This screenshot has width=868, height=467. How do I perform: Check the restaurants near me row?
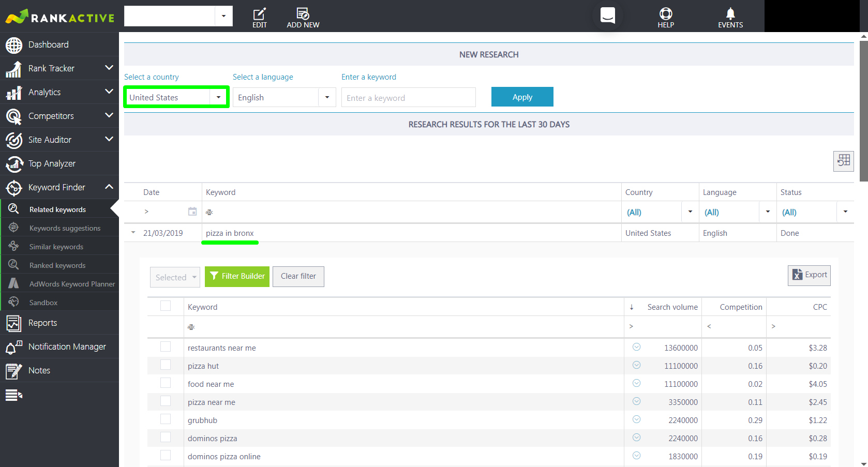[166, 347]
